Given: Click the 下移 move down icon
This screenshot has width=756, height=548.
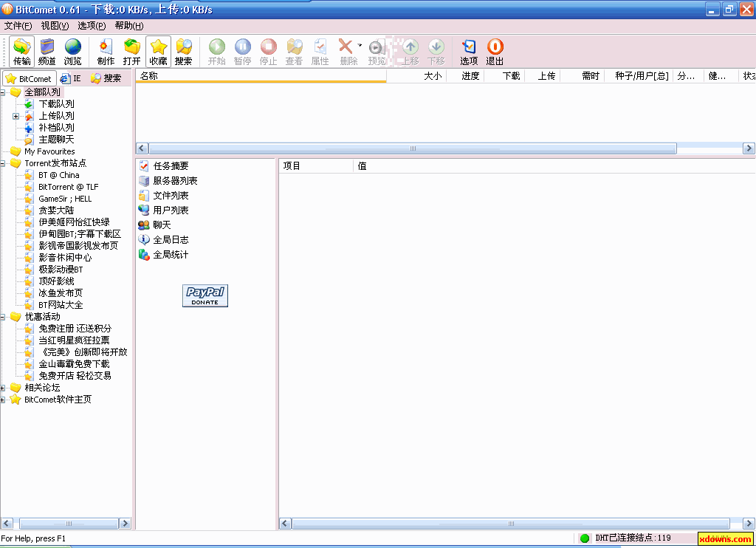Looking at the screenshot, I should click(x=436, y=51).
